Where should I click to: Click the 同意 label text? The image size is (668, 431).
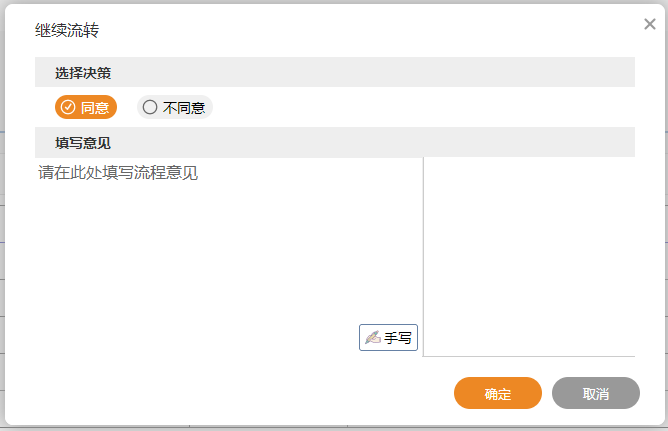(x=95, y=107)
